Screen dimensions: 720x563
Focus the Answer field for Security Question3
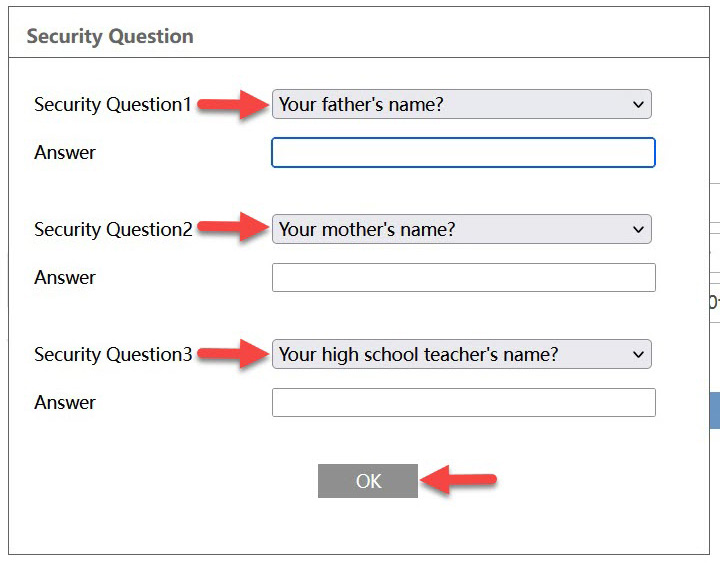463,403
